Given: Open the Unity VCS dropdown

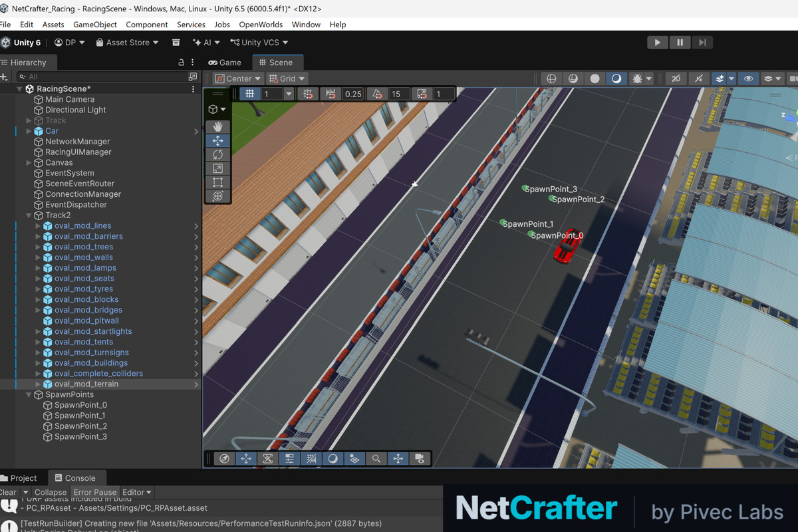Looking at the screenshot, I should [259, 43].
